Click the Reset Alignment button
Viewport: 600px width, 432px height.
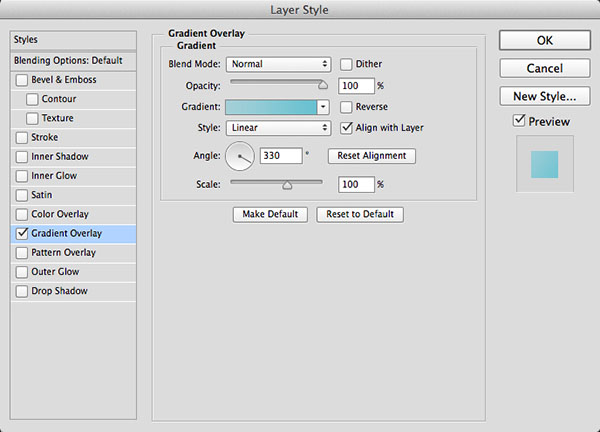coord(372,156)
